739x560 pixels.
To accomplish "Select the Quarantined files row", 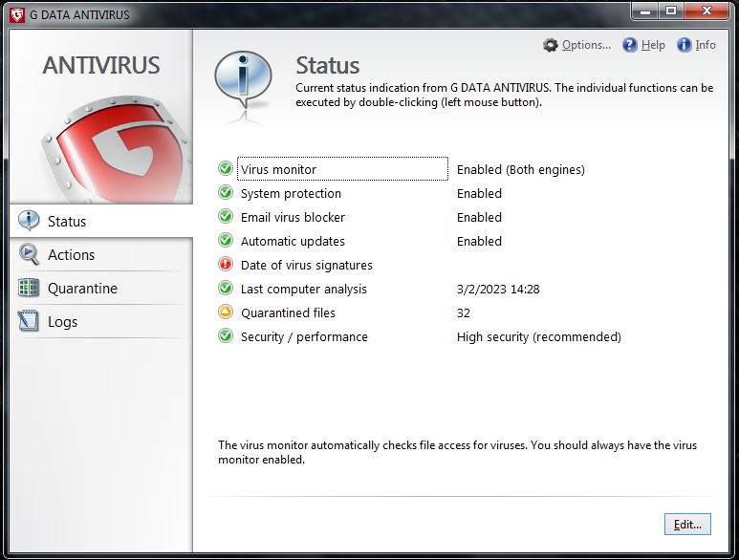I will 342,312.
